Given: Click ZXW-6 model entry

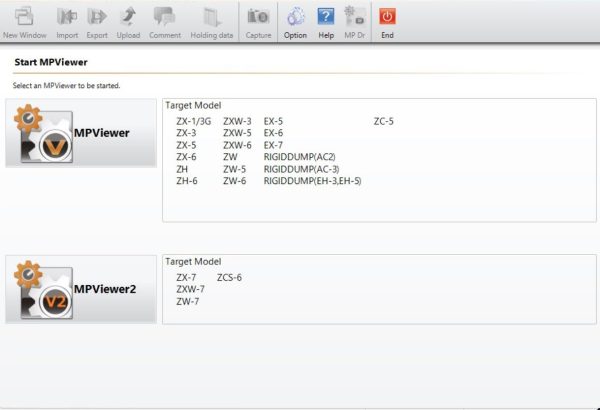Looking at the screenshot, I should click(x=237, y=145).
